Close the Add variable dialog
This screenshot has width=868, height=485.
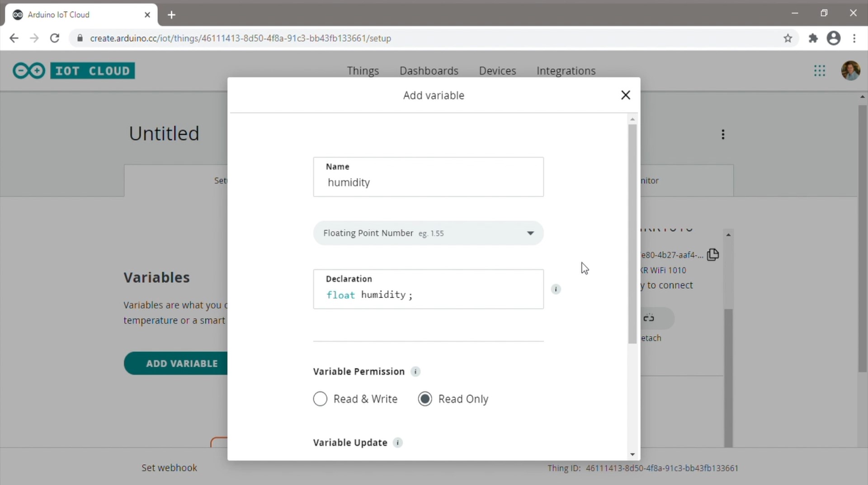coord(625,95)
